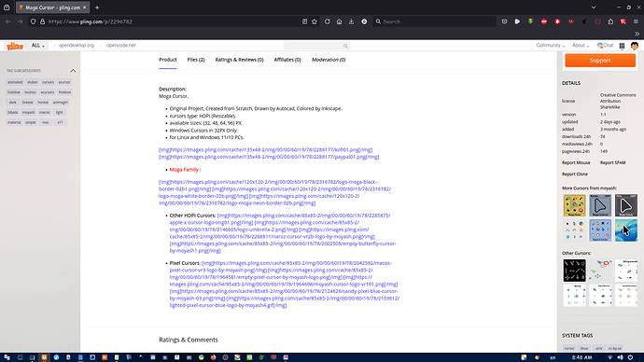
Task: Select the animated tag filter
Action: pos(15,82)
